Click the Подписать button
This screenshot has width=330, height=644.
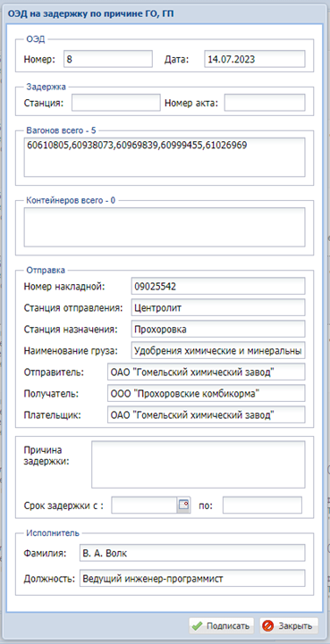[222, 626]
